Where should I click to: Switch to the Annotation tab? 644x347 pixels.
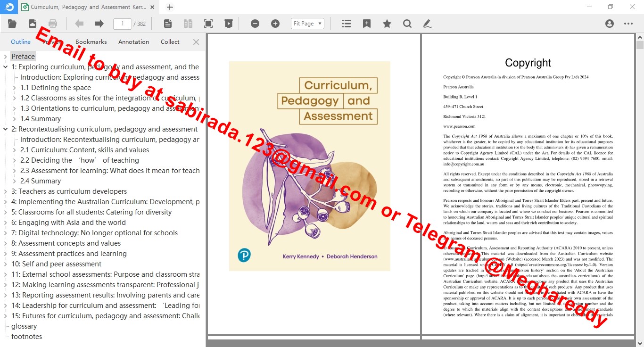[x=133, y=42]
